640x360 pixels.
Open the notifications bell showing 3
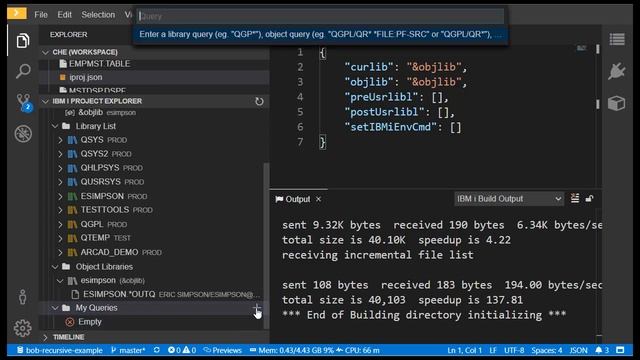602,350
